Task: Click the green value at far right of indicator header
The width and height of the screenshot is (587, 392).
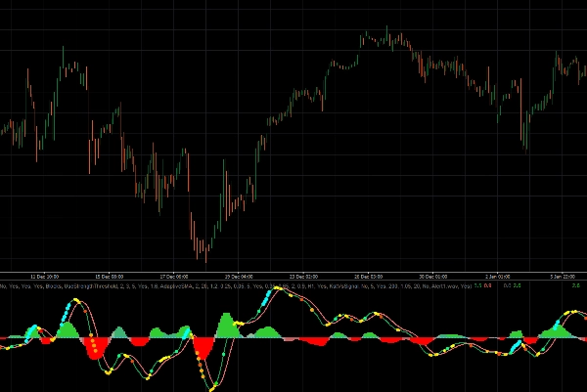Action: [576, 285]
